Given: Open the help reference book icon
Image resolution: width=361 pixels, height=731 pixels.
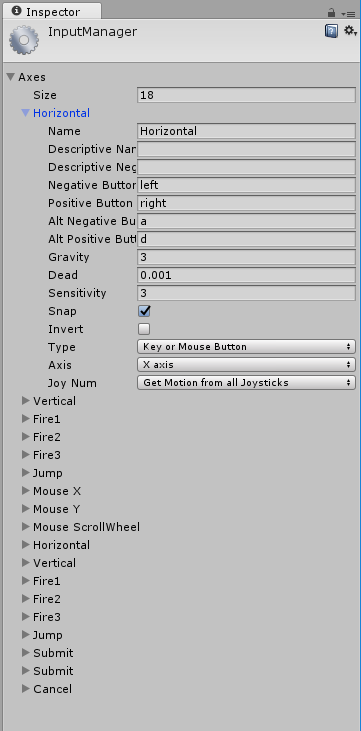Looking at the screenshot, I should (331, 31).
